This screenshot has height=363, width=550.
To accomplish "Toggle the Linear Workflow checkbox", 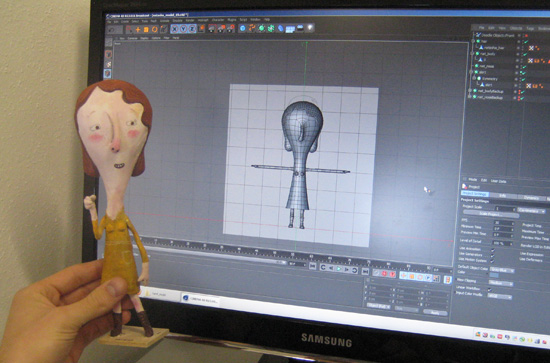I will (490, 289).
